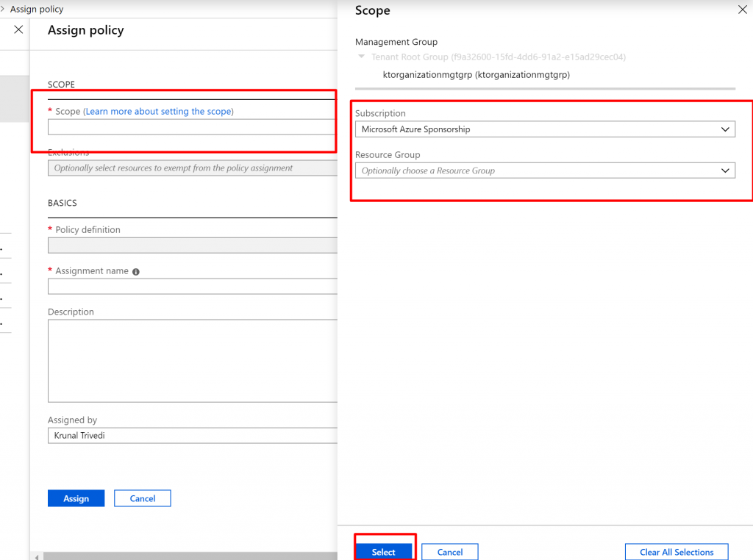Open 'Learn more about setting the scope' link
Image resolution: width=753 pixels, height=560 pixels.
158,112
